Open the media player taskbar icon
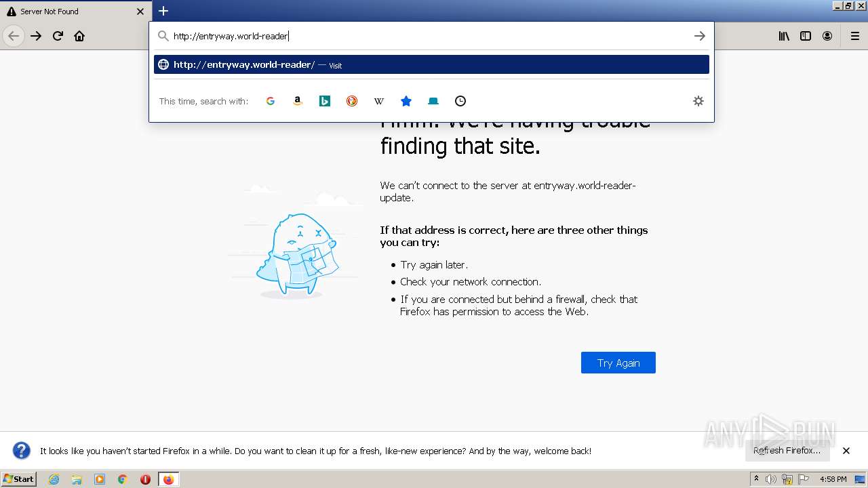The height and width of the screenshot is (488, 868). [100, 479]
